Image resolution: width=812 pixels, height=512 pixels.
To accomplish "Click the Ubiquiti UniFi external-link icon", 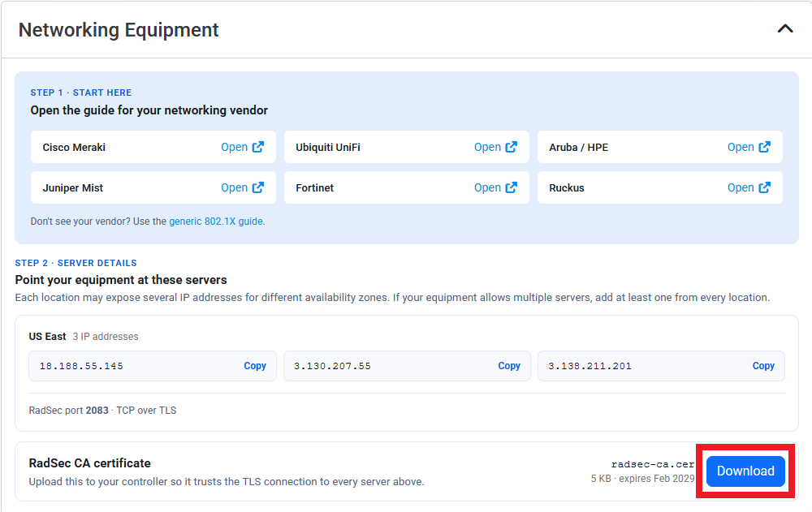I will point(511,147).
